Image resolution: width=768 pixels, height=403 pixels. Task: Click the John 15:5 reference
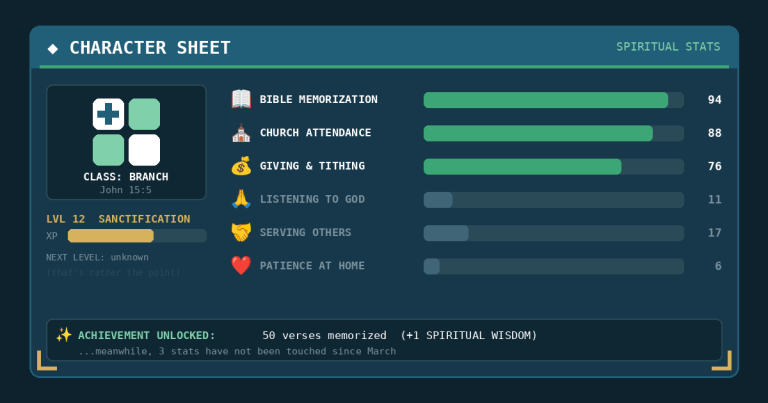pyautogui.click(x=126, y=190)
